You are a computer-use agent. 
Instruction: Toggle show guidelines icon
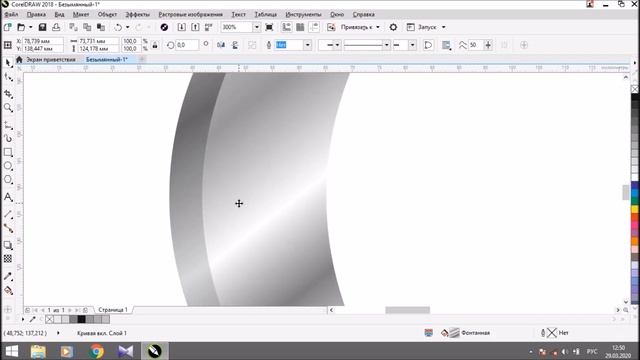pos(314,27)
